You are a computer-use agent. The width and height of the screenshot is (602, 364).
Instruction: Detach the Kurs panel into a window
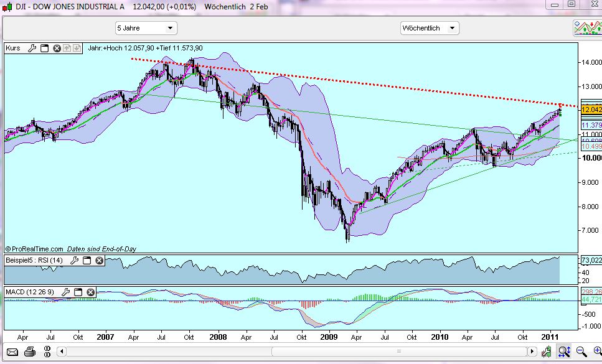click(x=44, y=48)
